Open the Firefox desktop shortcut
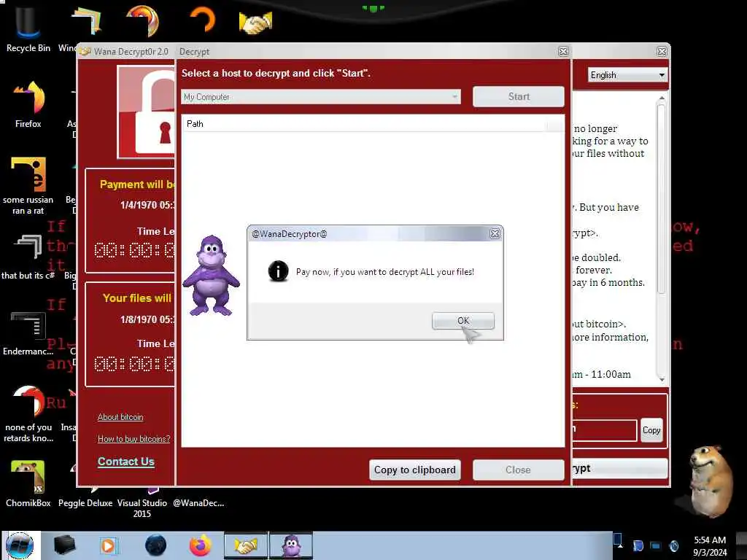The image size is (747, 560). [28, 105]
